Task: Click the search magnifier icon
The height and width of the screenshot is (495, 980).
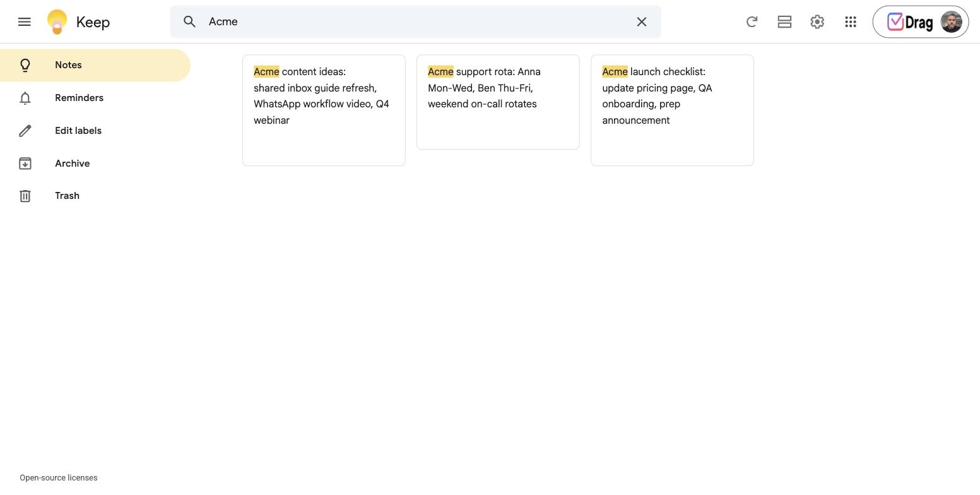Action: (190, 21)
